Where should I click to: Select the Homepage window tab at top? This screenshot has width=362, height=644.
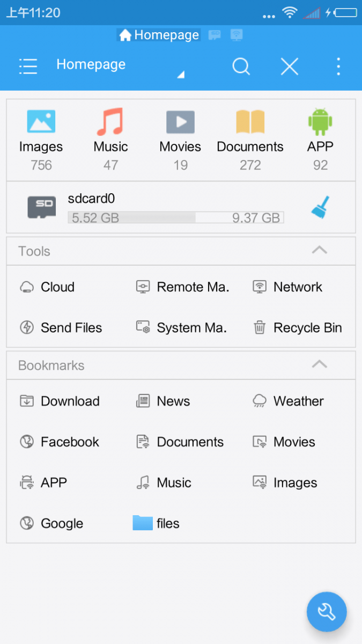(159, 35)
